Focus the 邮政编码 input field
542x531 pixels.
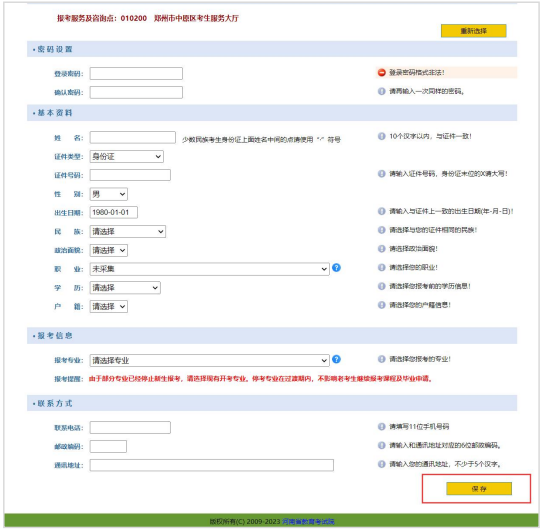coord(108,446)
